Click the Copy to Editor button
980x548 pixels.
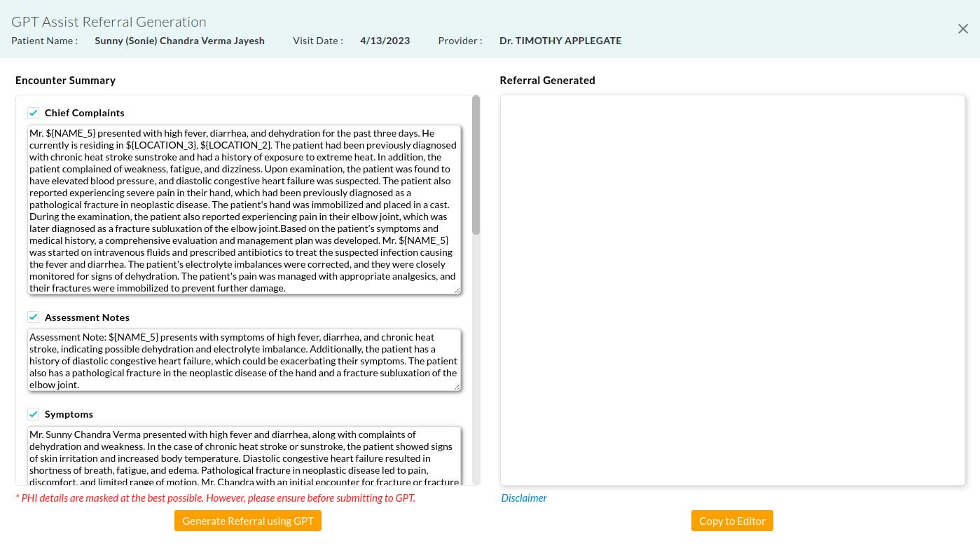coord(732,521)
